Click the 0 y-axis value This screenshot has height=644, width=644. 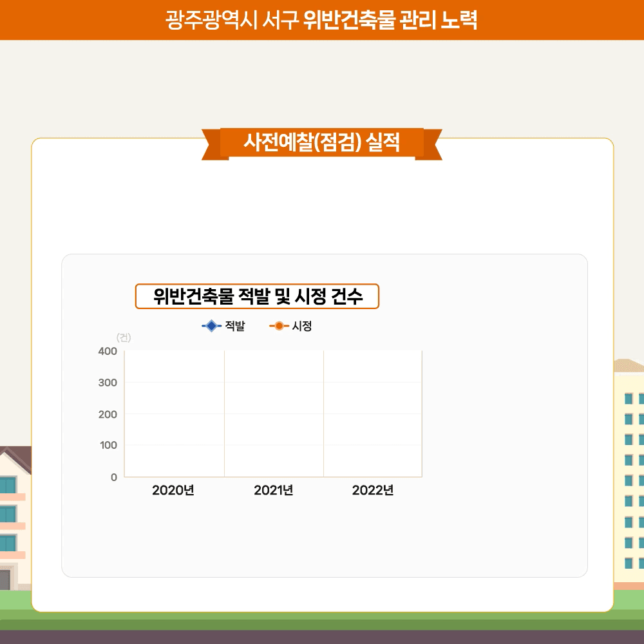(114, 477)
